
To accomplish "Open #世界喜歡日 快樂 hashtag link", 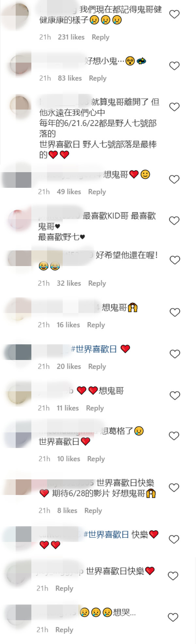I will (x=106, y=534).
